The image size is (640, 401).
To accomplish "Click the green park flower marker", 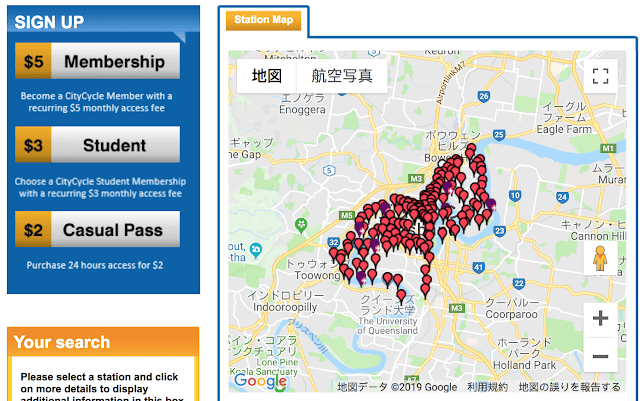I will (301, 225).
